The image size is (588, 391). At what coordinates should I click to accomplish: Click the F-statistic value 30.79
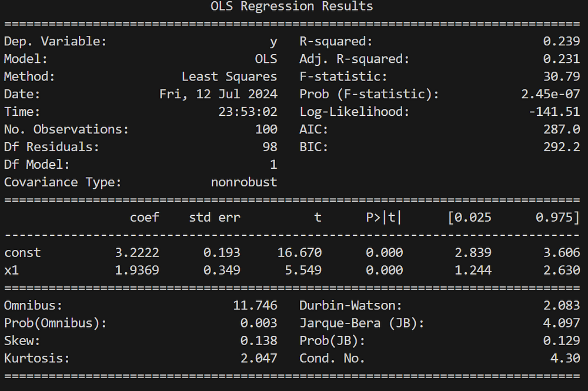(562, 76)
